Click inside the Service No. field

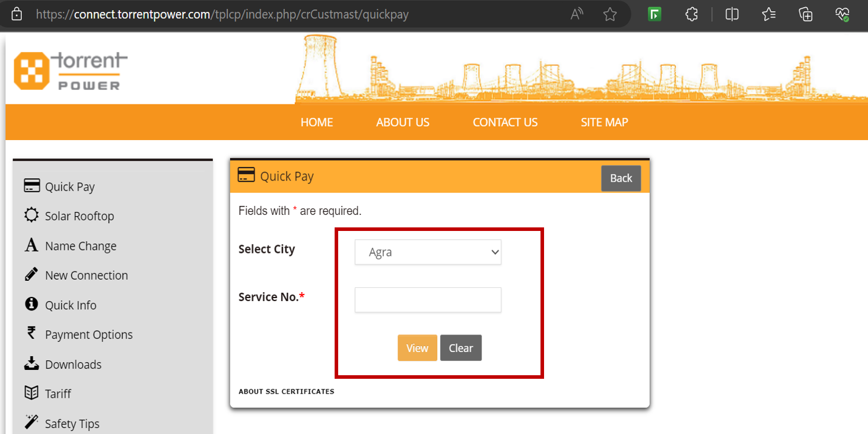tap(427, 300)
